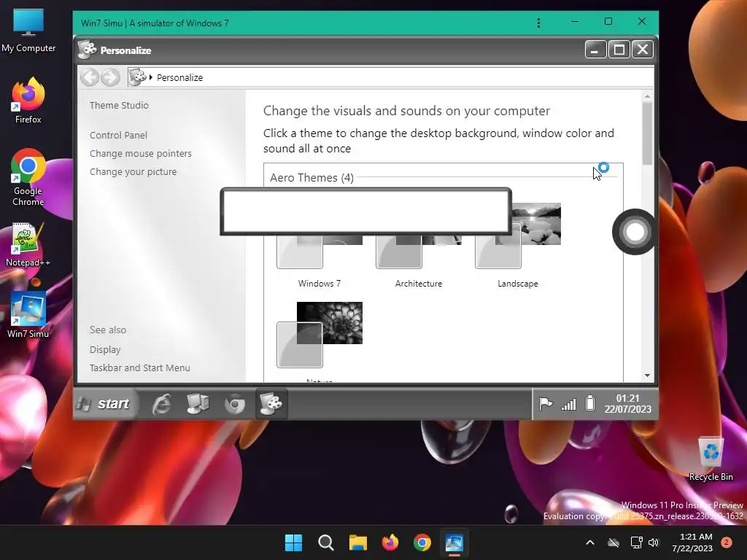Select Win7 Simu app in Windows taskbar
This screenshot has width=747, height=560.
454,542
